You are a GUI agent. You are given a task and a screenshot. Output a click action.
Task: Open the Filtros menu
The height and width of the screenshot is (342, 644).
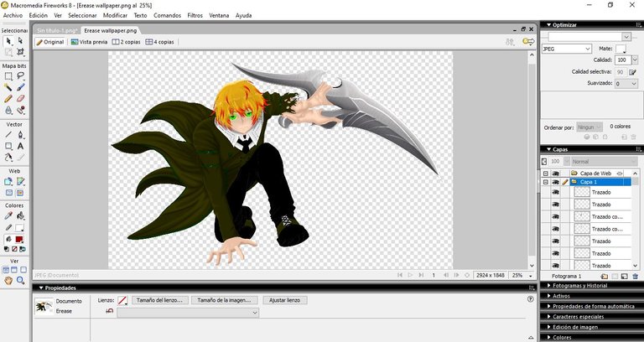195,16
